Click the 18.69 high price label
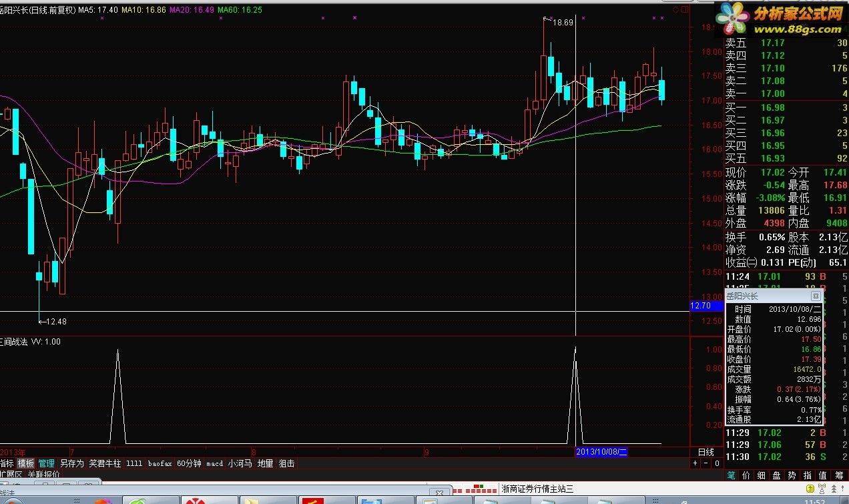 click(x=563, y=22)
